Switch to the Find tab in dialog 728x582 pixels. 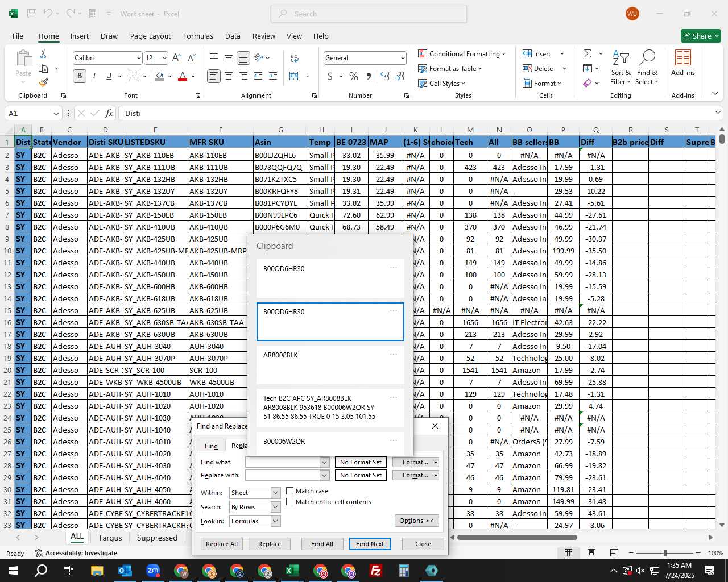coord(211,446)
